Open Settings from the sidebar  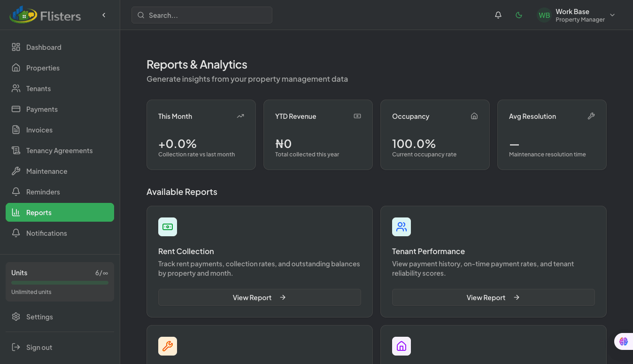[39, 317]
